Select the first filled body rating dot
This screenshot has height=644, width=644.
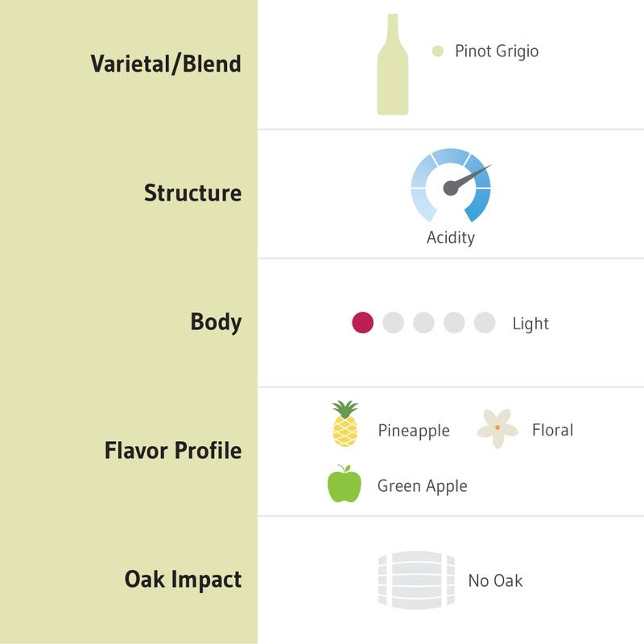pyautogui.click(x=362, y=323)
